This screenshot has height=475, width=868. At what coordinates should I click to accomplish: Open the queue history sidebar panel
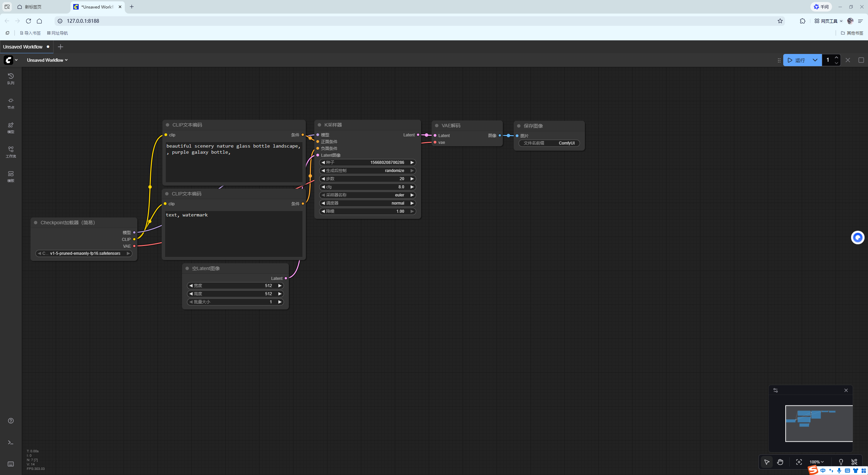11,78
